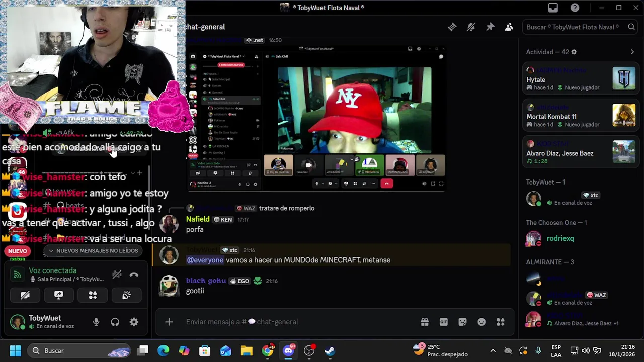Disconnect from voice with phone icon
Viewport: 644px width, 362px height.
134,275
